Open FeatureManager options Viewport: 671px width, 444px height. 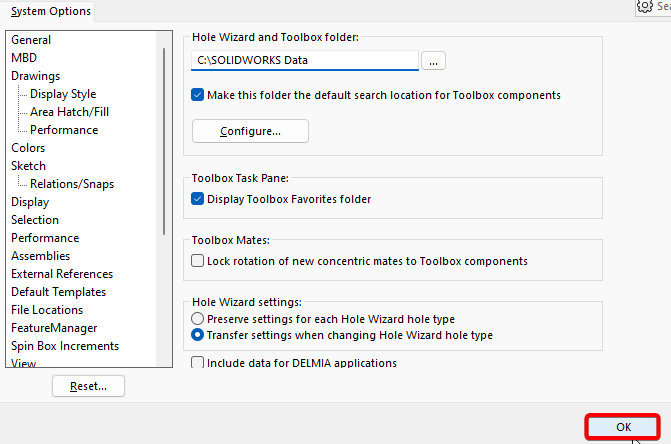[x=54, y=328]
